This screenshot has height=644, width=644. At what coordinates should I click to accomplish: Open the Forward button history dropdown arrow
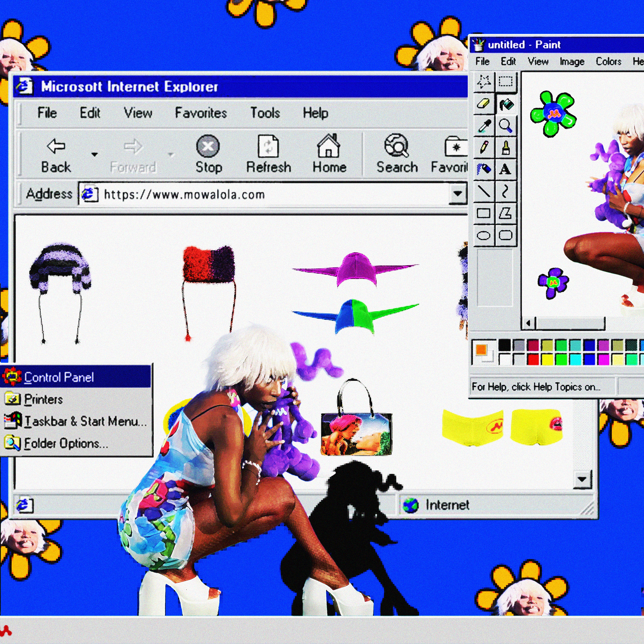pyautogui.click(x=171, y=154)
